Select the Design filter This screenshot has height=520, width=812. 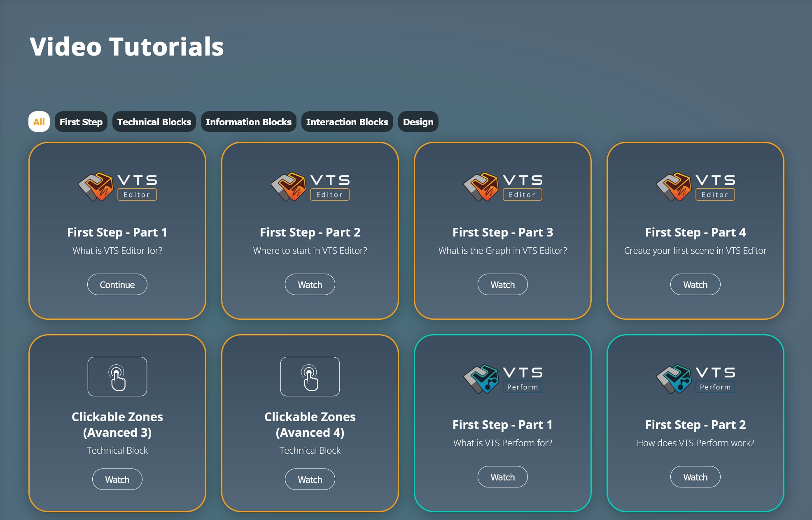pos(418,122)
